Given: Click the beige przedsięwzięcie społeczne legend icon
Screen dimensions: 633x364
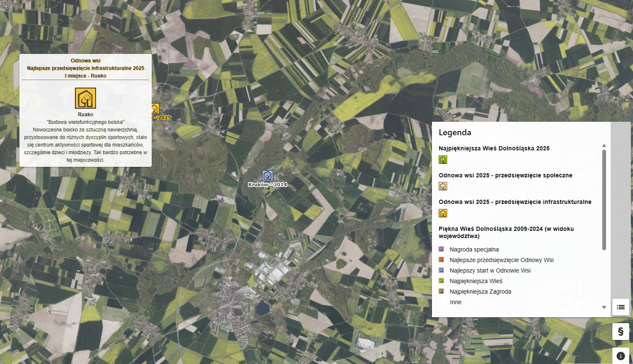Looking at the screenshot, I should (443, 186).
